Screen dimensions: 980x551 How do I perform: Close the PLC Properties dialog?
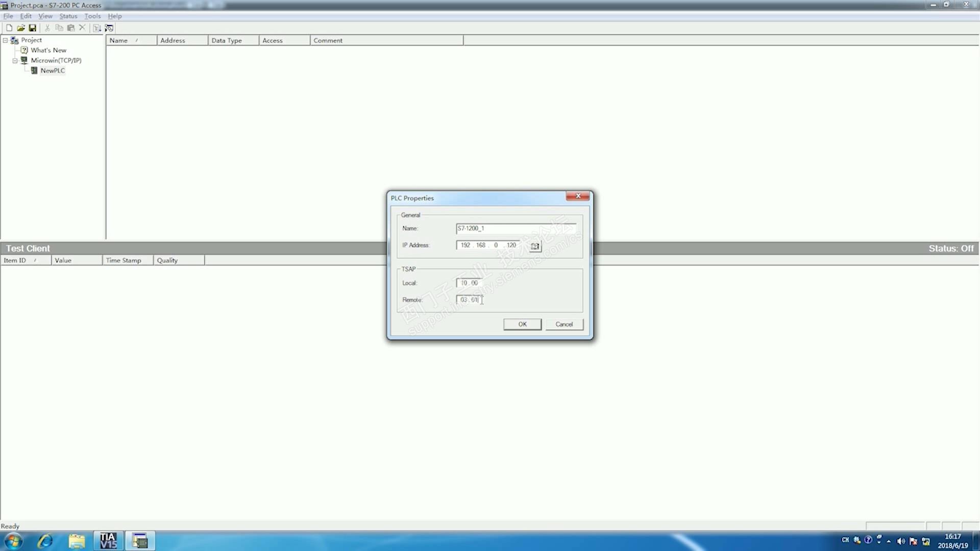578,196
